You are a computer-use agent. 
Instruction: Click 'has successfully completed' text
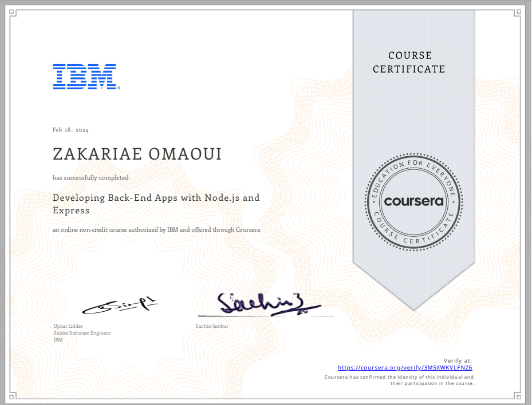tap(90, 177)
